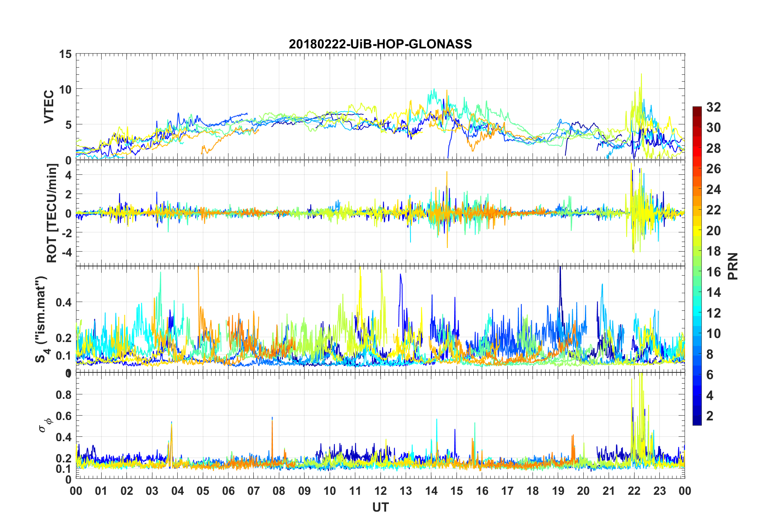Select VTEC axis tick label 5
The height and width of the screenshot is (532, 761).
68,125
